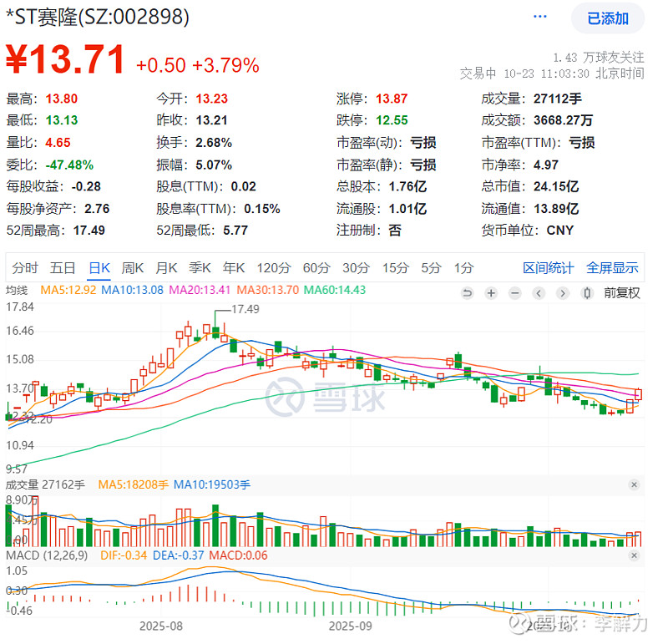The width and height of the screenshot is (668, 644).
Task: Click the DIF:-0.34 indicator value
Action: coord(124,555)
